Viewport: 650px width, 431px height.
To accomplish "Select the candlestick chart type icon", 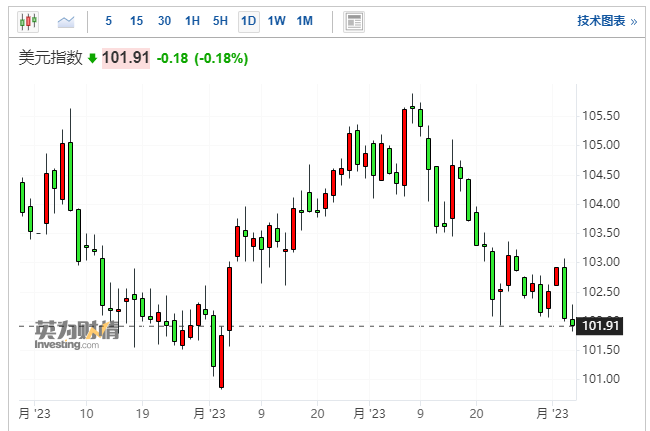I will coord(28,21).
